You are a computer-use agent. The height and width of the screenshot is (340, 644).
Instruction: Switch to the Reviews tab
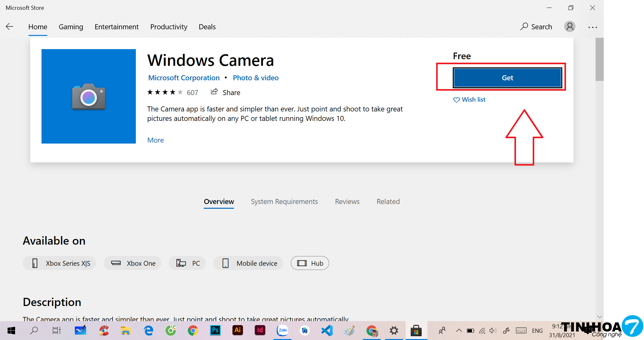click(x=347, y=201)
